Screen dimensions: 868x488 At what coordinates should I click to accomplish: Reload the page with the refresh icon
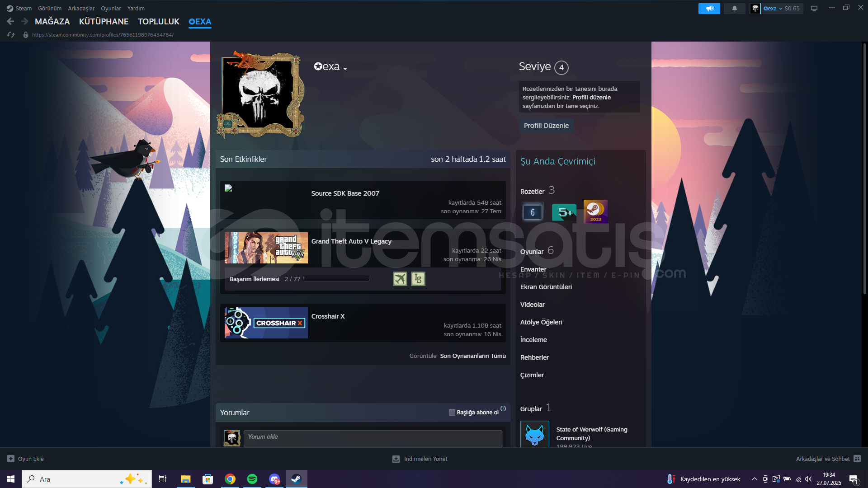11,35
